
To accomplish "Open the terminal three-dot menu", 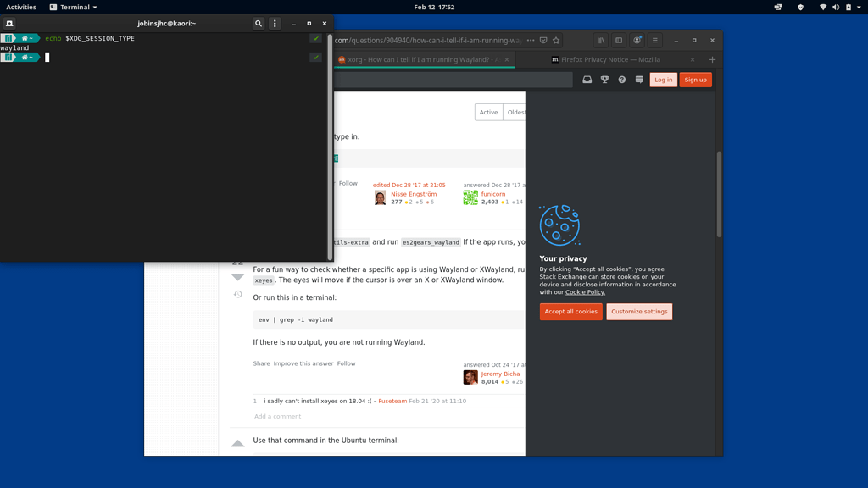I will click(x=274, y=23).
